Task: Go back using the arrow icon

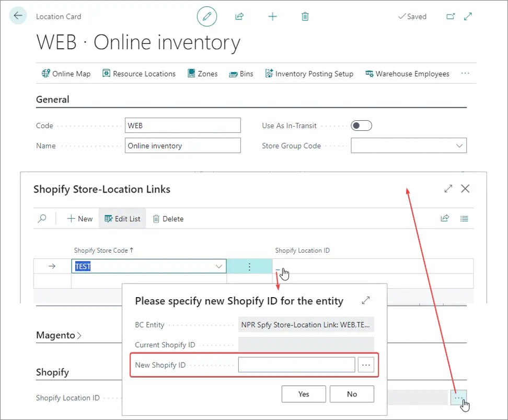Action: click(18, 16)
